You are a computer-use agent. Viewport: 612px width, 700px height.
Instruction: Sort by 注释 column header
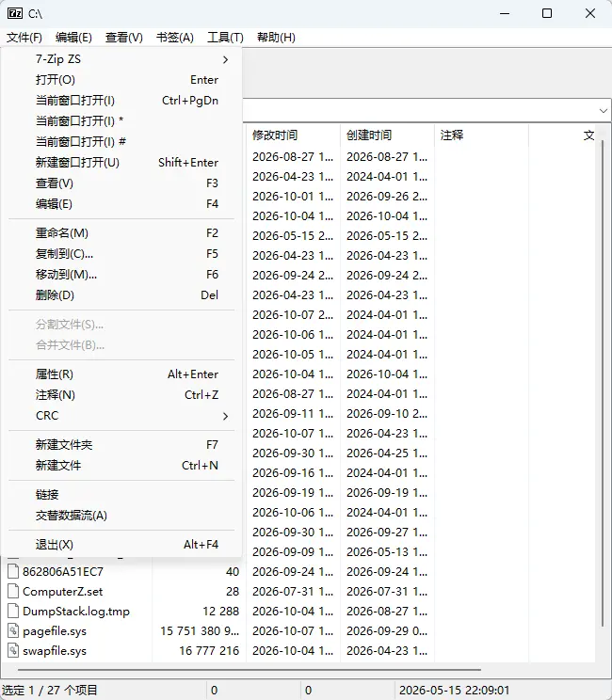point(481,135)
